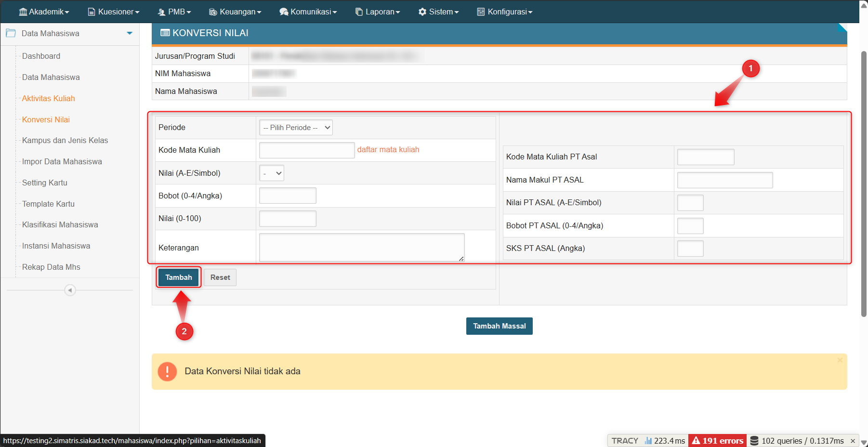Select Aktivitas Kuliah in sidebar
This screenshot has height=447, width=868.
point(48,98)
